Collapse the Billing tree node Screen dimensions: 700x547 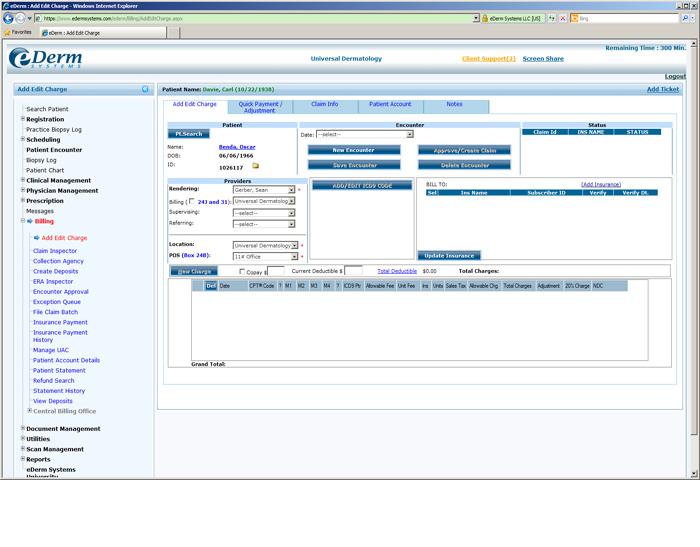(x=23, y=221)
